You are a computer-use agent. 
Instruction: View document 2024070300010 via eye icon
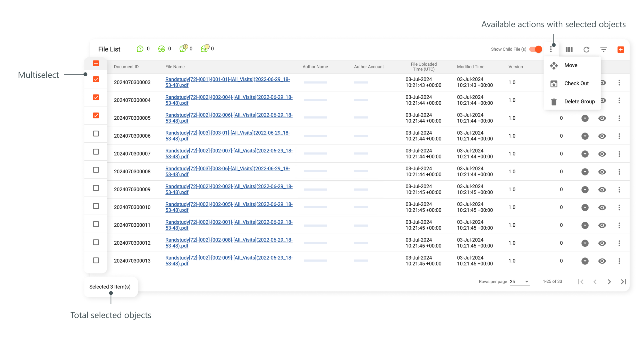[602, 207]
